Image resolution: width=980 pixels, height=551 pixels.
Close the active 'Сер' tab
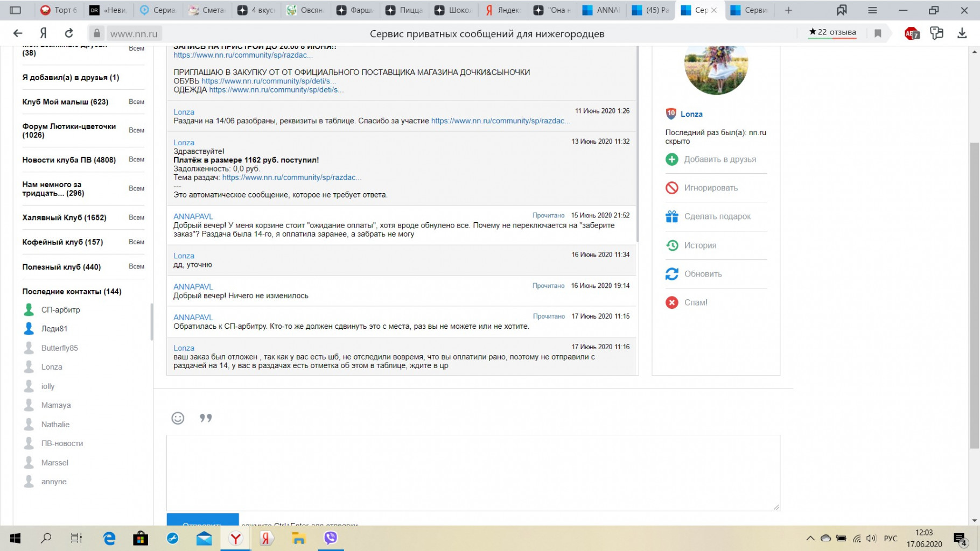tap(714, 10)
